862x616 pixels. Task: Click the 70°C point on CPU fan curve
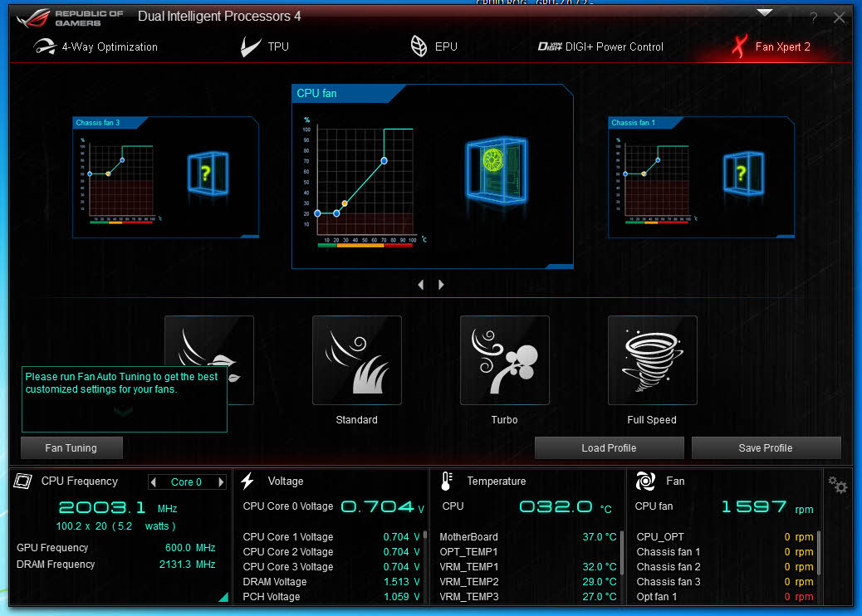pyautogui.click(x=384, y=160)
